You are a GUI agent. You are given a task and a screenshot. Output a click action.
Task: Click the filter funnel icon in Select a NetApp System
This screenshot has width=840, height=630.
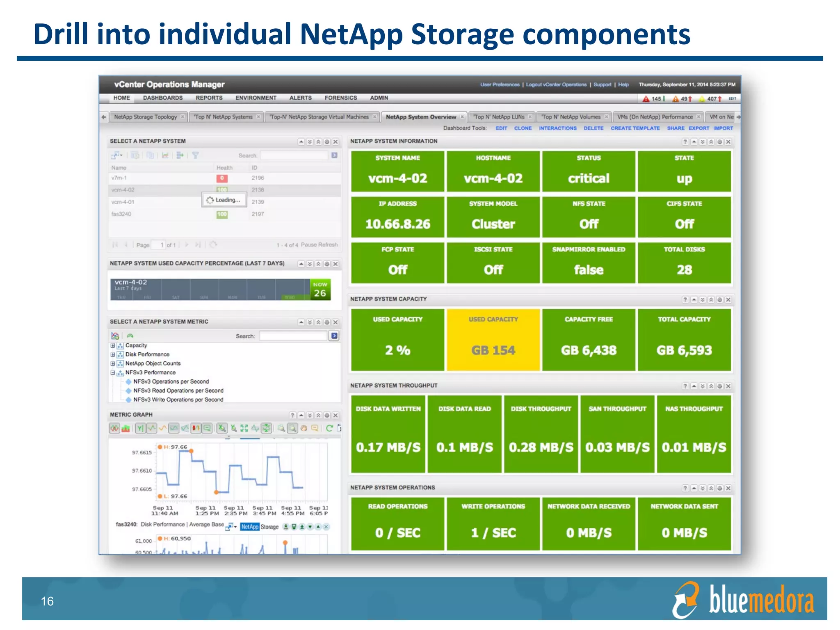coord(195,155)
